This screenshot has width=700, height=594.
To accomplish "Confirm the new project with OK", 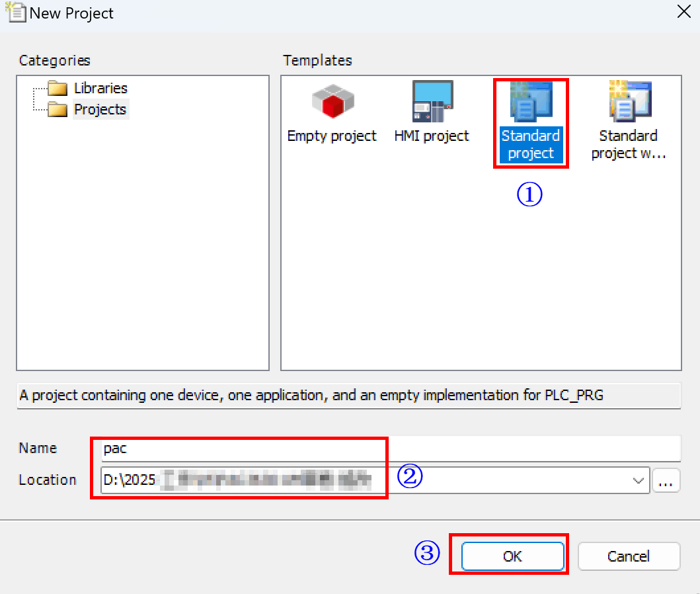I will (512, 556).
